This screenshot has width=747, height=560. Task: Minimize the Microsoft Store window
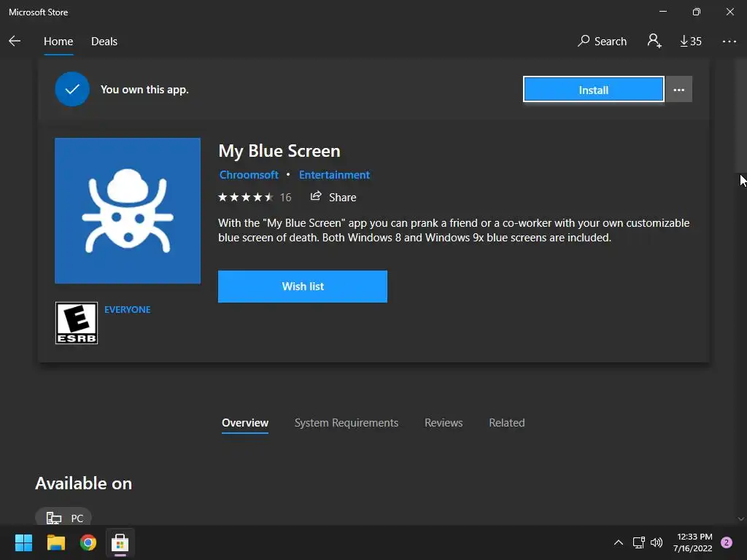(662, 12)
